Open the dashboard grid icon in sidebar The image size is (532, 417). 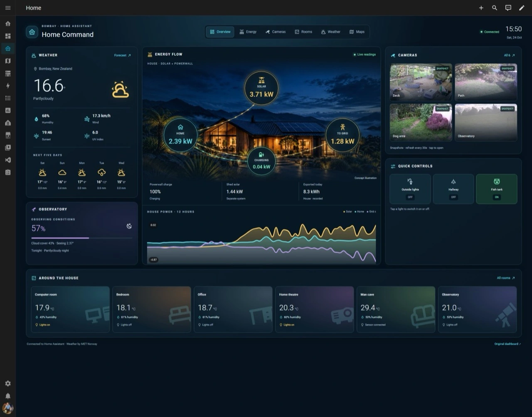(8, 36)
